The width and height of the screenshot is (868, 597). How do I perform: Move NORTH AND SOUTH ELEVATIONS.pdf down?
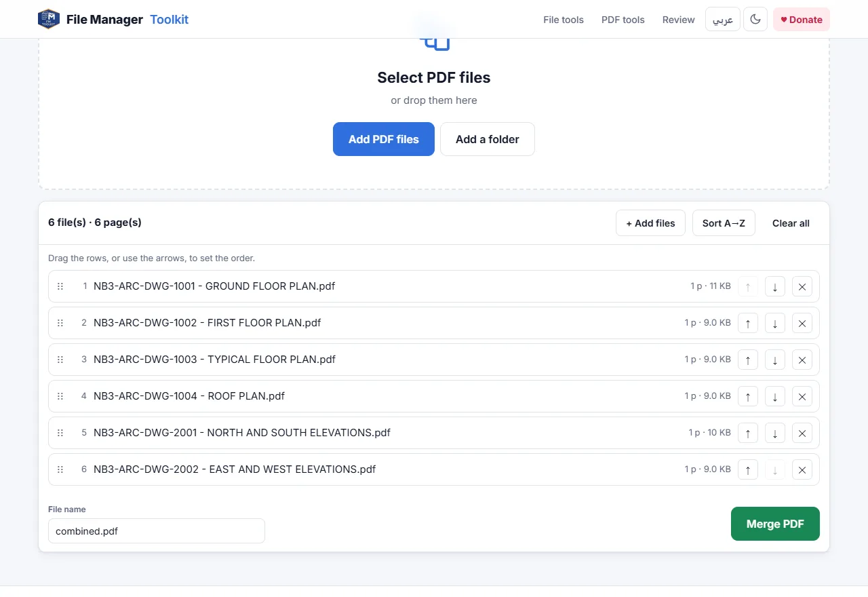click(775, 433)
